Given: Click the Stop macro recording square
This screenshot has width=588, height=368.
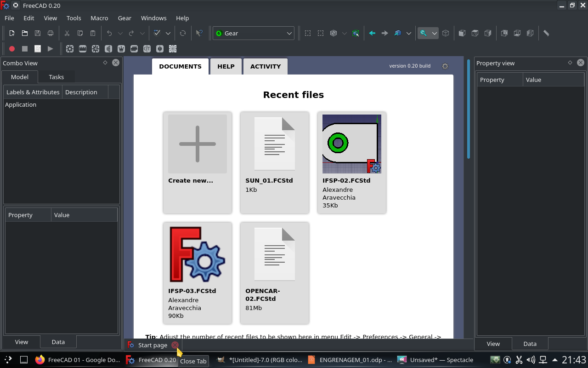Looking at the screenshot, I should click(25, 48).
